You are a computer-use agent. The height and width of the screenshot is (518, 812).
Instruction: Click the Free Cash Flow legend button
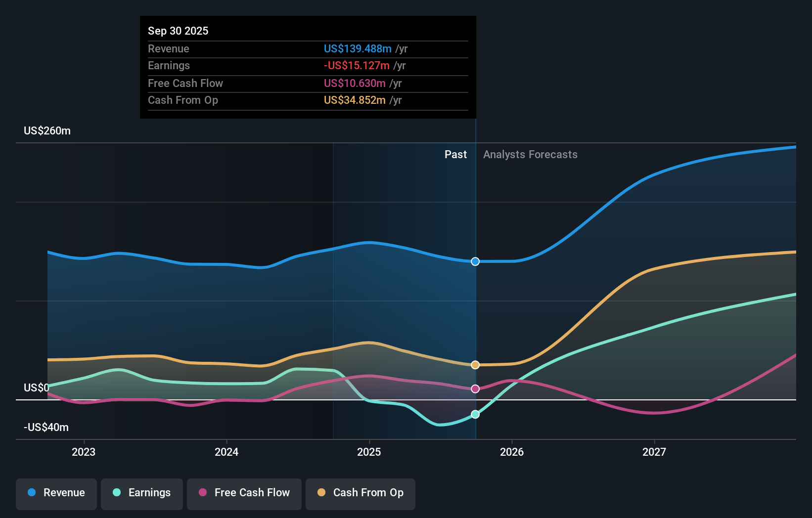click(x=244, y=493)
